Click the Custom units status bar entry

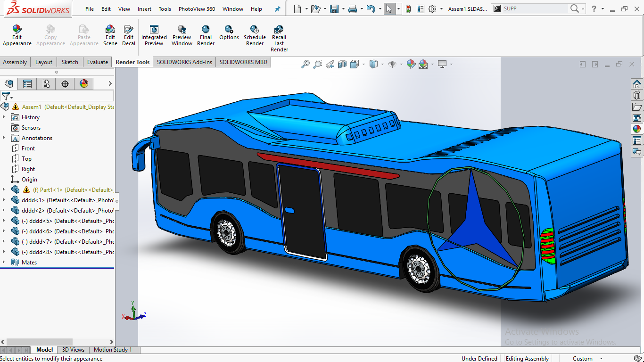point(583,358)
